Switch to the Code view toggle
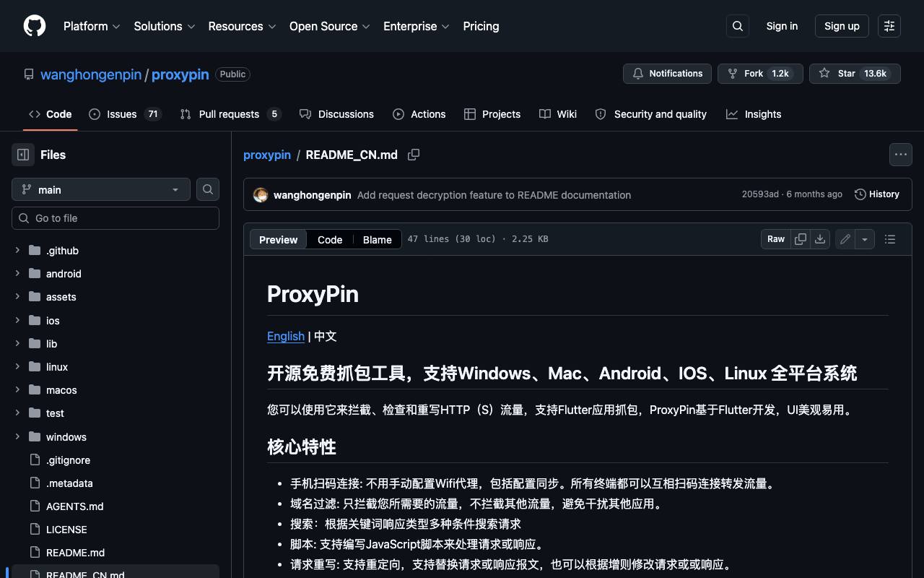Screen dimensions: 924x578 point(330,240)
